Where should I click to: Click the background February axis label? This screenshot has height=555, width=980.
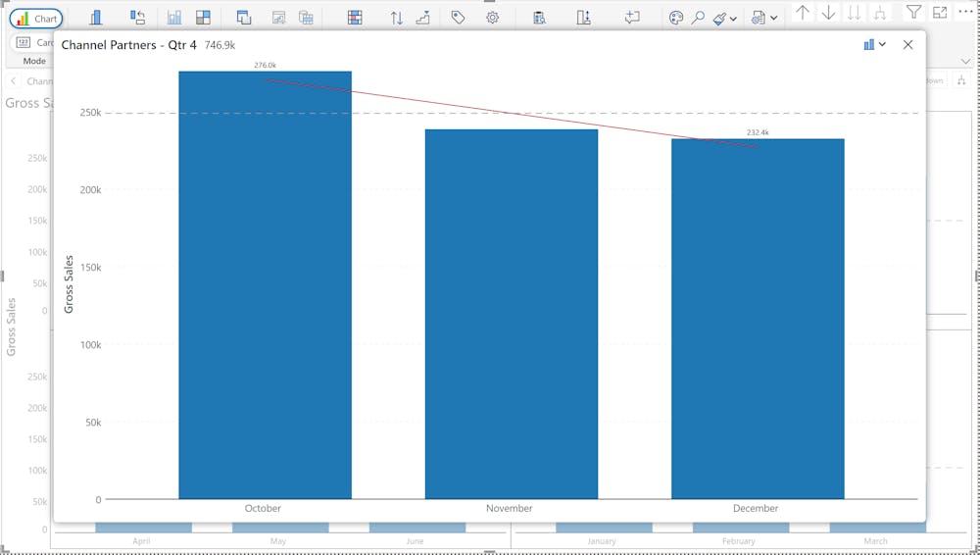coord(739,541)
